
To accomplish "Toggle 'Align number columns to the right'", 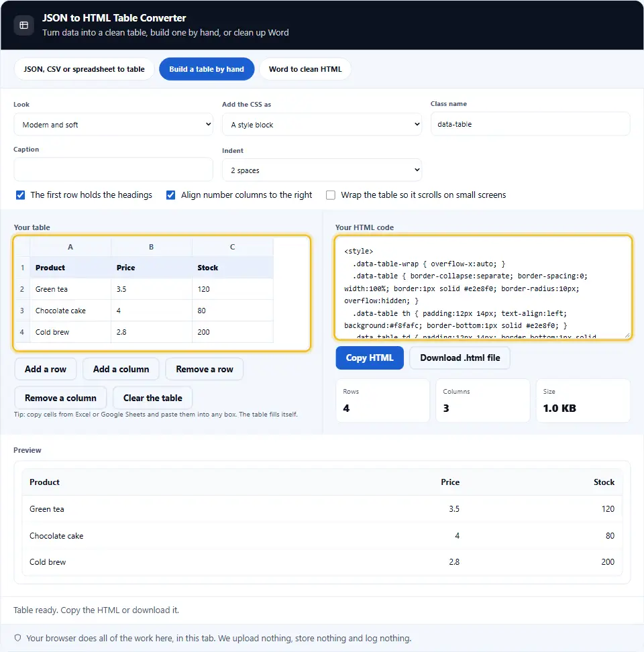I will [x=170, y=195].
